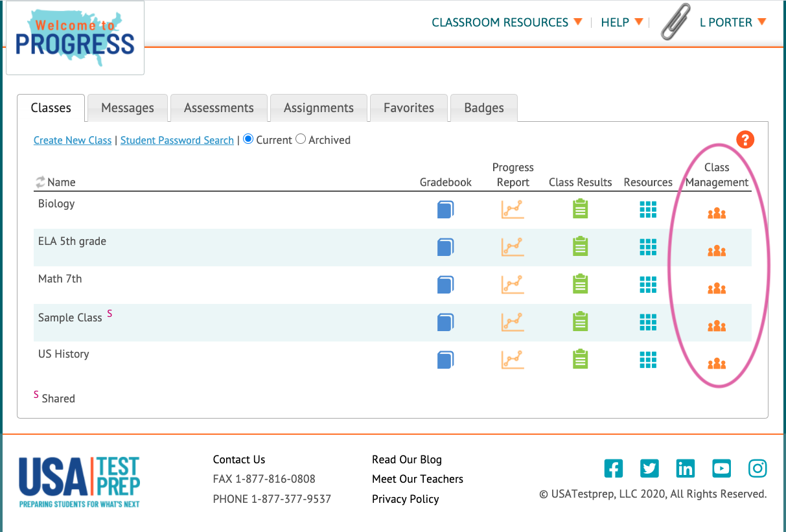Image resolution: width=786 pixels, height=532 pixels.
Task: Click the ELA 5th grade class name
Action: point(72,241)
